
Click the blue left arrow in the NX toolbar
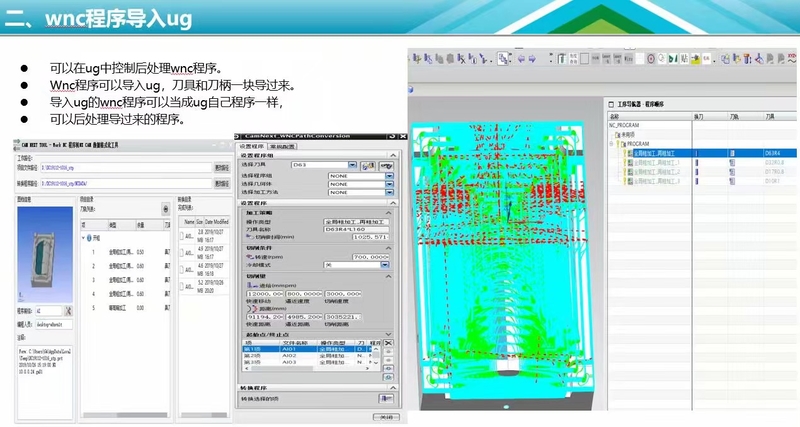pos(521,59)
